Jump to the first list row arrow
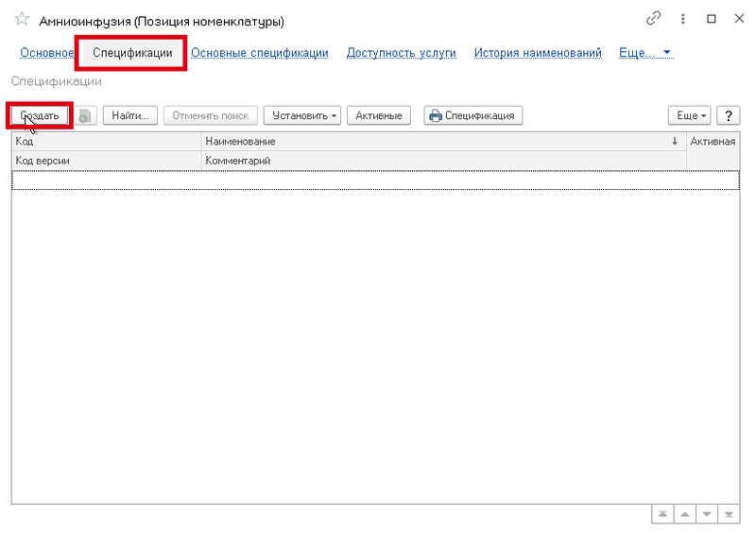 pos(661,514)
